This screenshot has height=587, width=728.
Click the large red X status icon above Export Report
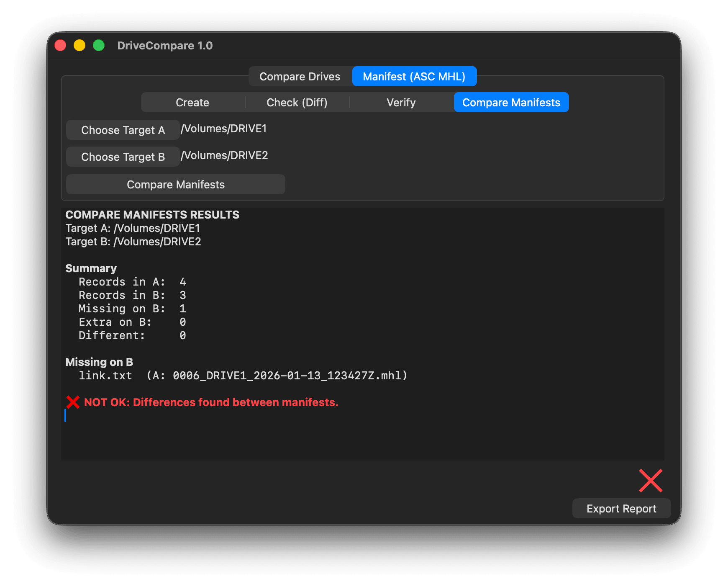click(651, 481)
